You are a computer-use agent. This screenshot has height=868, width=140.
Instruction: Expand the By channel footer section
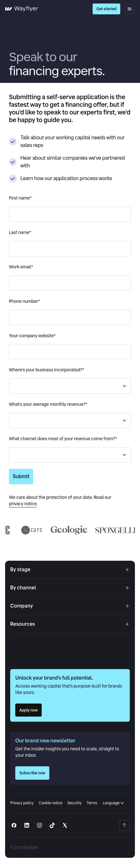coord(70,588)
